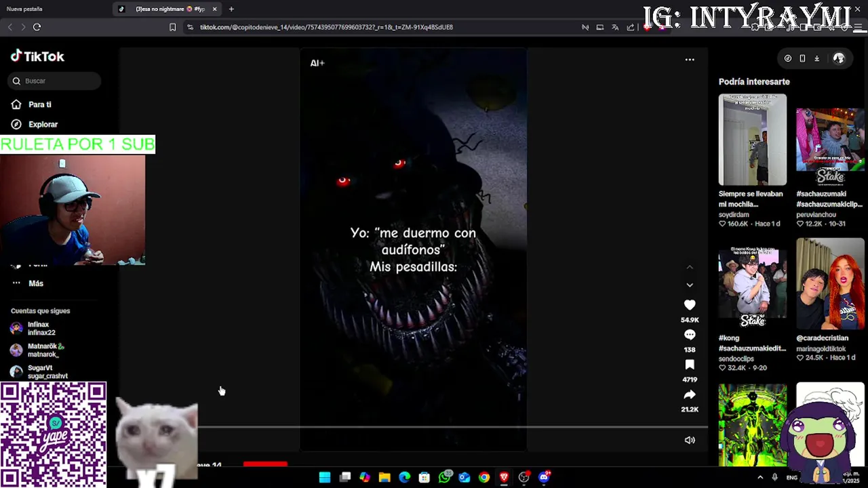Go to the next video with down chevron

690,285
